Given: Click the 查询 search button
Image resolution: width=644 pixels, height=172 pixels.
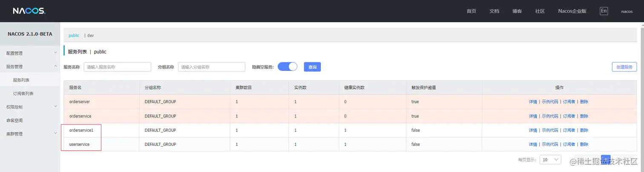Looking at the screenshot, I should (x=312, y=67).
